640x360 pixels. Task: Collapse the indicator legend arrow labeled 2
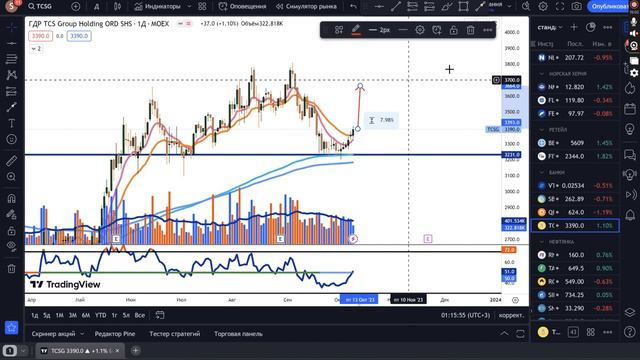pyautogui.click(x=36, y=49)
